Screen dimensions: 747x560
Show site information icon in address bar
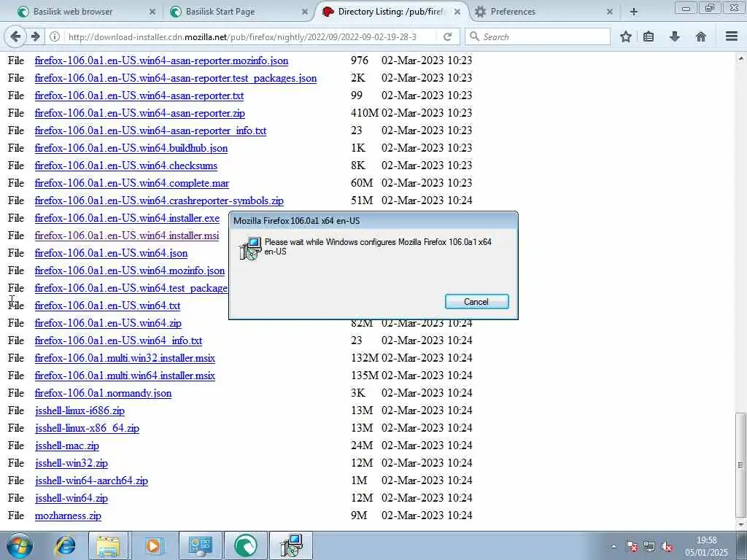pos(55,36)
